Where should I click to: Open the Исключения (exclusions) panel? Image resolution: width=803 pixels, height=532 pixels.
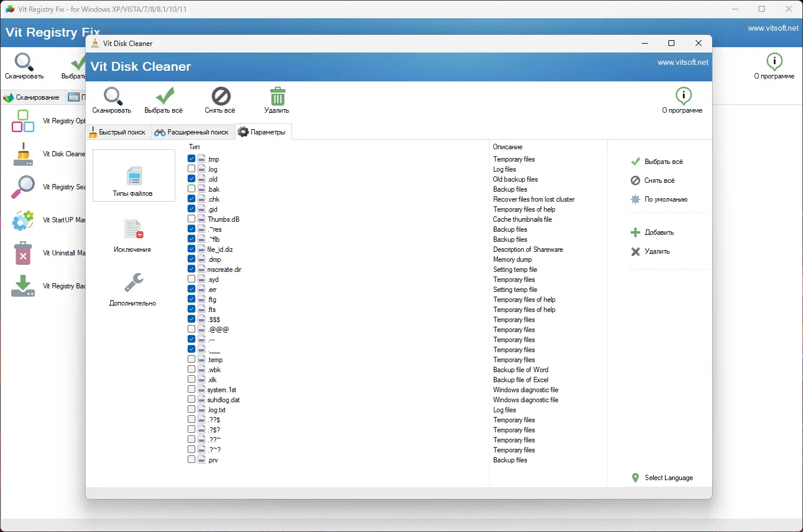(x=133, y=236)
